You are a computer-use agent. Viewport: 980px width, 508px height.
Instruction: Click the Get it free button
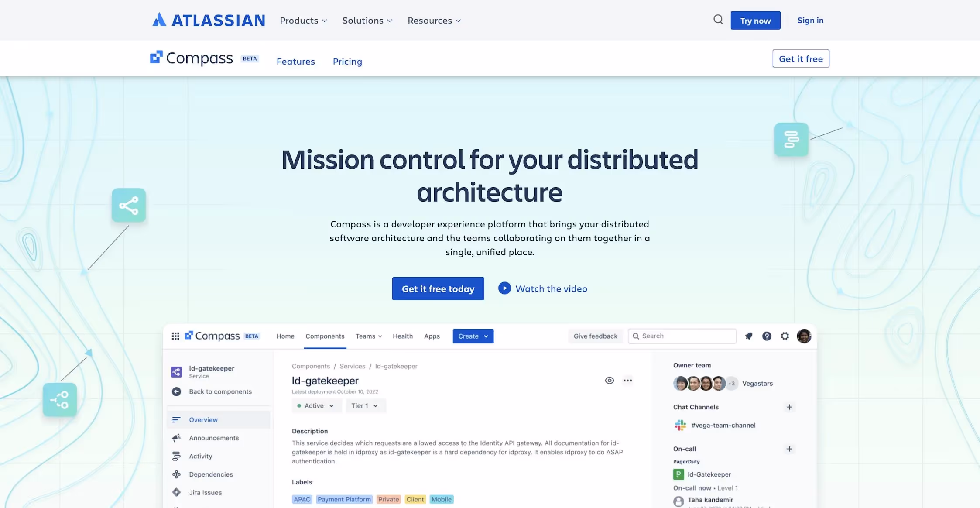tap(801, 58)
